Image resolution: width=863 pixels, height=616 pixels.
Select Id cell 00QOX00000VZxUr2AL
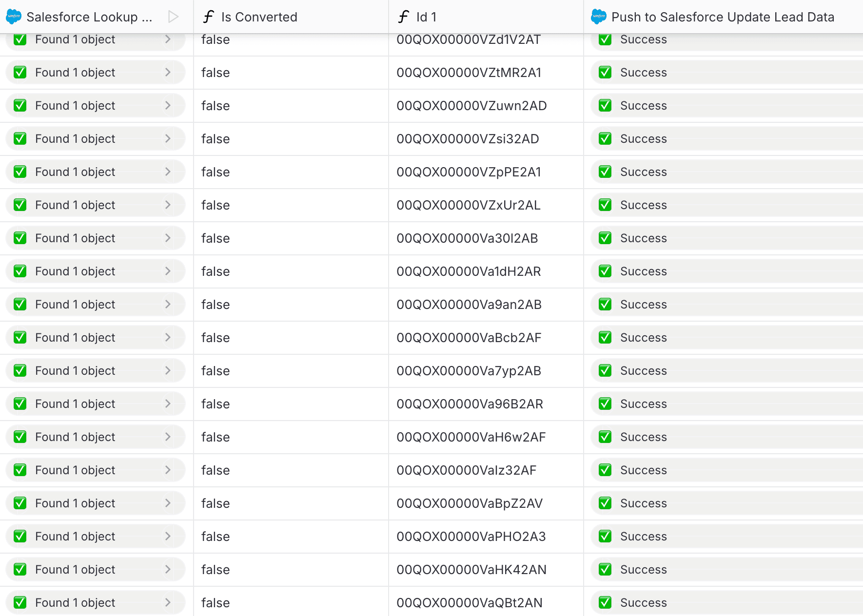click(486, 205)
